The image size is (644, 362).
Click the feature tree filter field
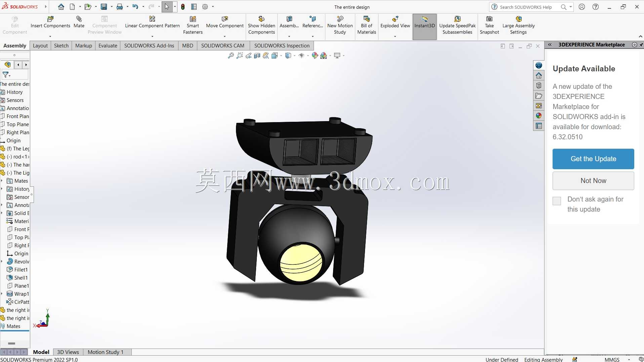[15, 75]
